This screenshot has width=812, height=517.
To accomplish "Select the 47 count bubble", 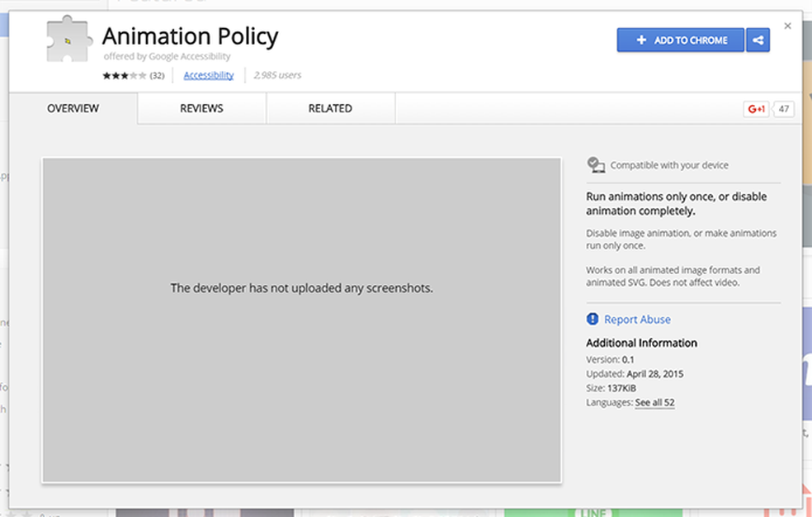I will pos(784,109).
